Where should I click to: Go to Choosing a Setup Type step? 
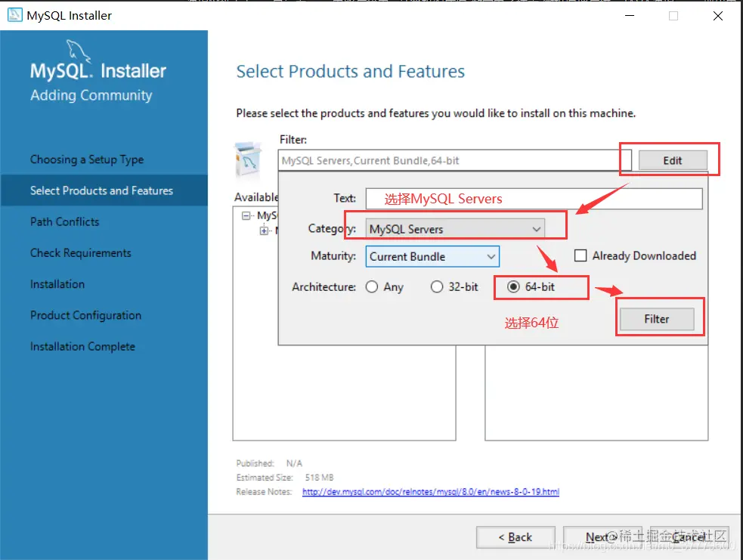[x=87, y=159]
